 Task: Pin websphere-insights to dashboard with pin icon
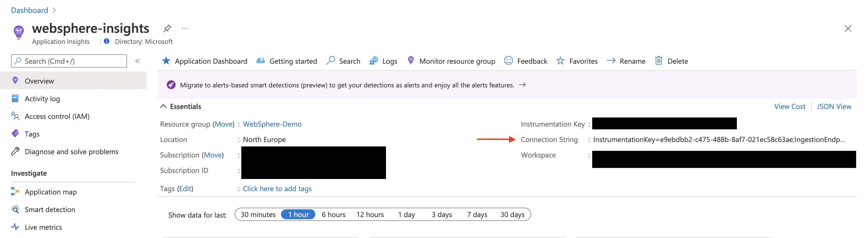[167, 28]
